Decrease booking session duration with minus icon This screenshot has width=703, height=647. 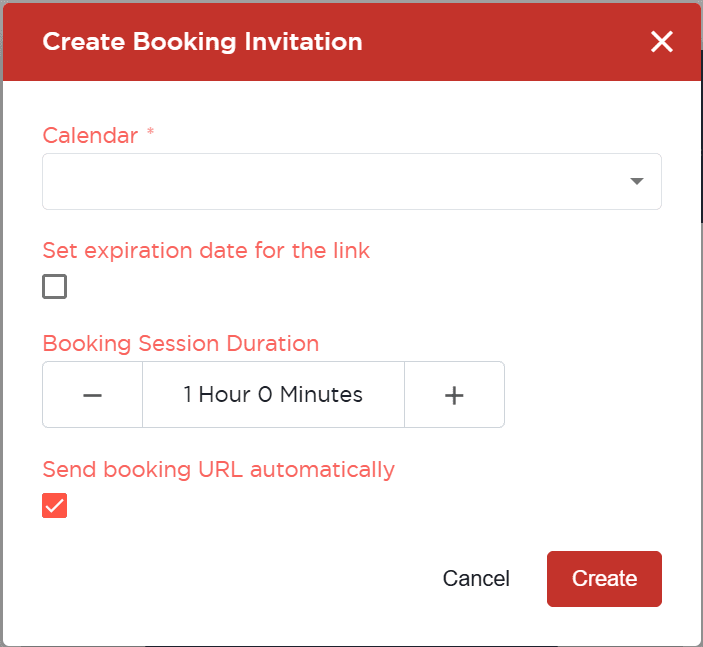tap(92, 395)
